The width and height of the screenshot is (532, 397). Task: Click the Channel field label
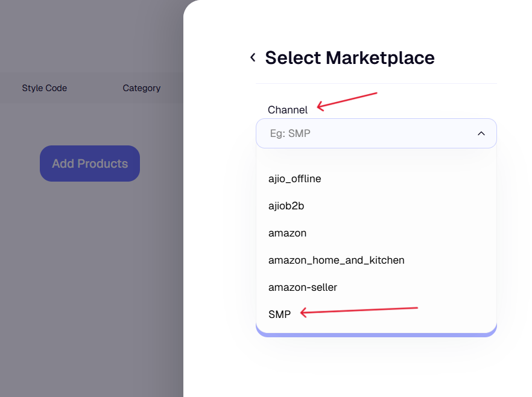tap(288, 109)
